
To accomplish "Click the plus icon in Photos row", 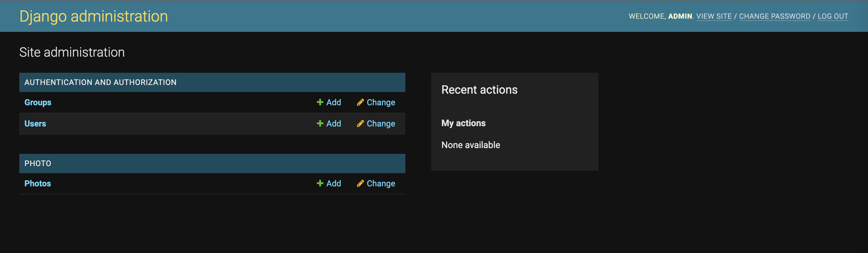I will 320,183.
